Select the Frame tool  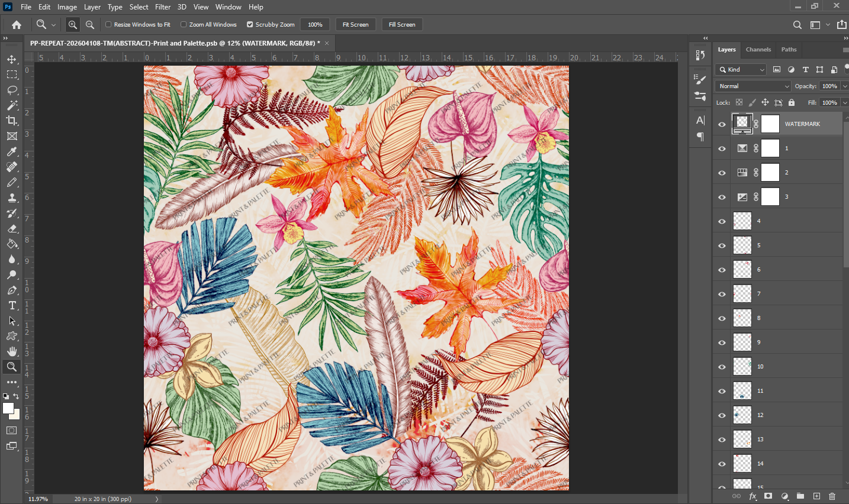click(x=12, y=136)
